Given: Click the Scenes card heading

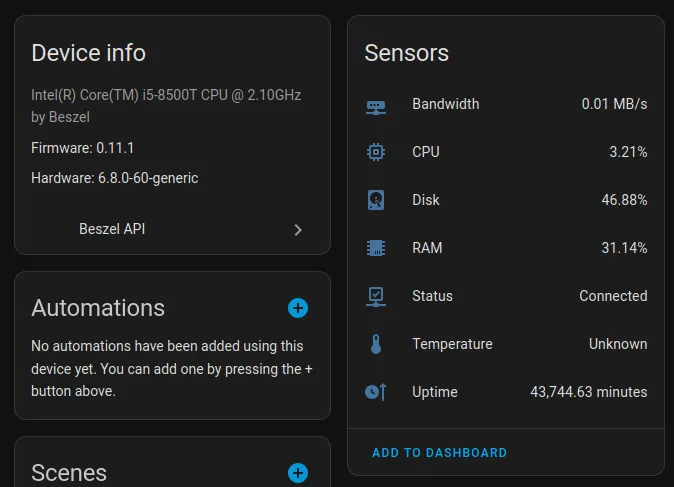Looking at the screenshot, I should (69, 473).
